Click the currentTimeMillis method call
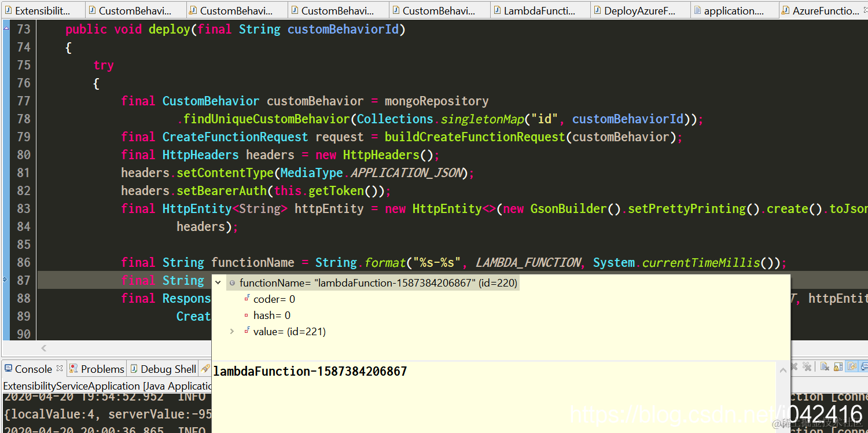The image size is (868, 433). pos(701,262)
